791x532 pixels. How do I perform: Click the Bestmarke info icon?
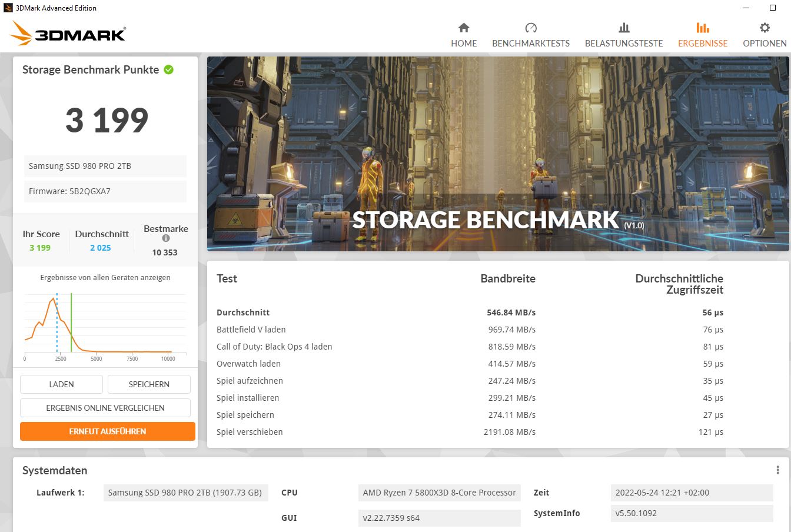click(x=166, y=238)
